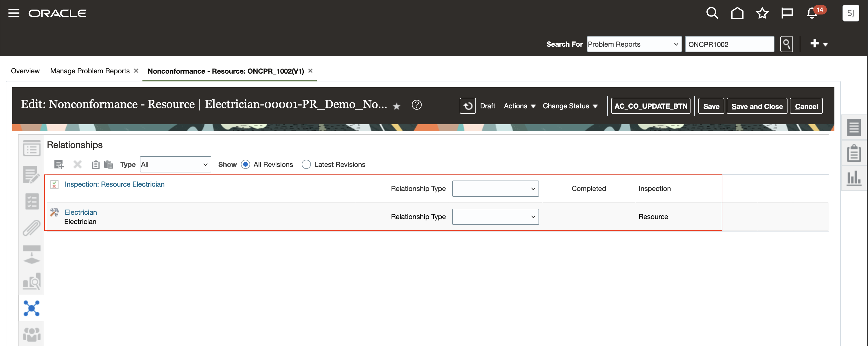
Task: Click the Inspection: Resource Electrician link
Action: point(115,184)
